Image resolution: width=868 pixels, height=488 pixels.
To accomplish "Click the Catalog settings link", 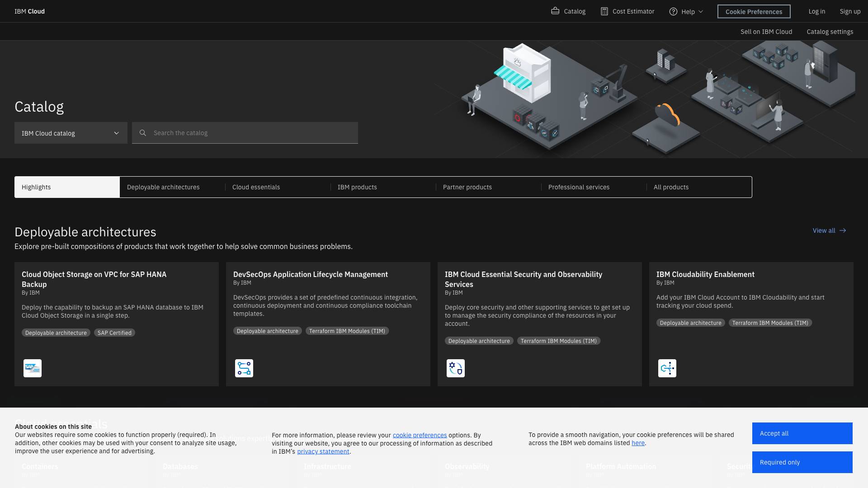I will (x=830, y=32).
